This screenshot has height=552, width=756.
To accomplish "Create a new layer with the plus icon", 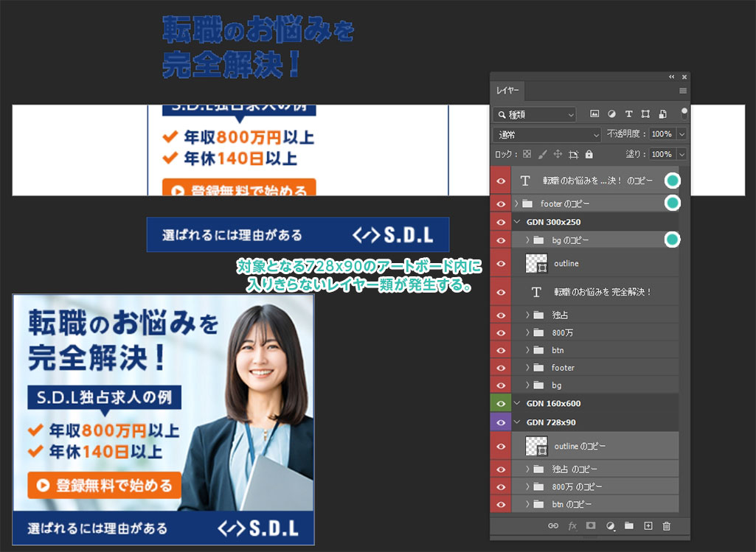I will pyautogui.click(x=648, y=525).
